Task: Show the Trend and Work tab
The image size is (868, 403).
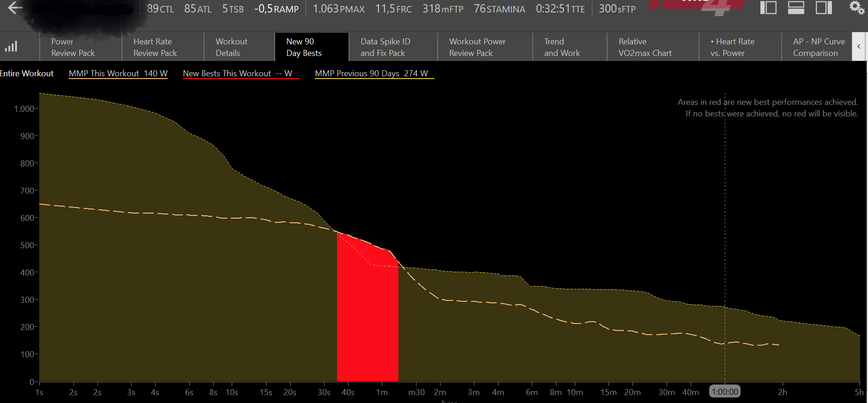Action: [562, 47]
